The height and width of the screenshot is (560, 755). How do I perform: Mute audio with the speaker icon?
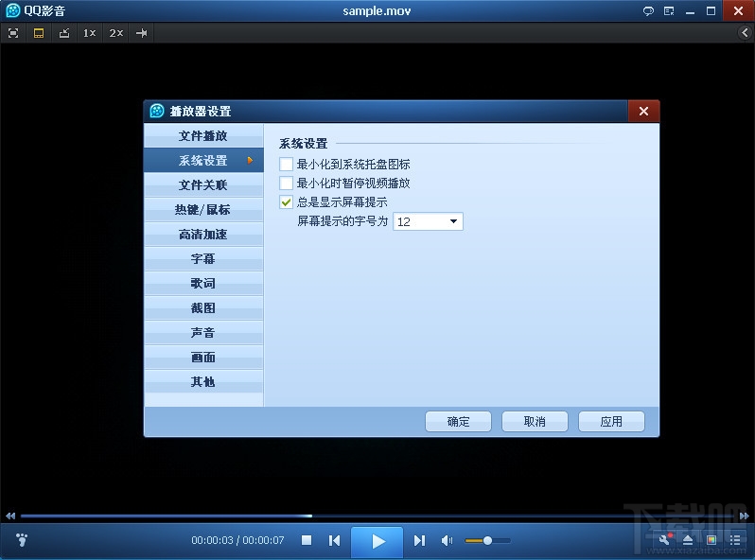[x=447, y=541]
